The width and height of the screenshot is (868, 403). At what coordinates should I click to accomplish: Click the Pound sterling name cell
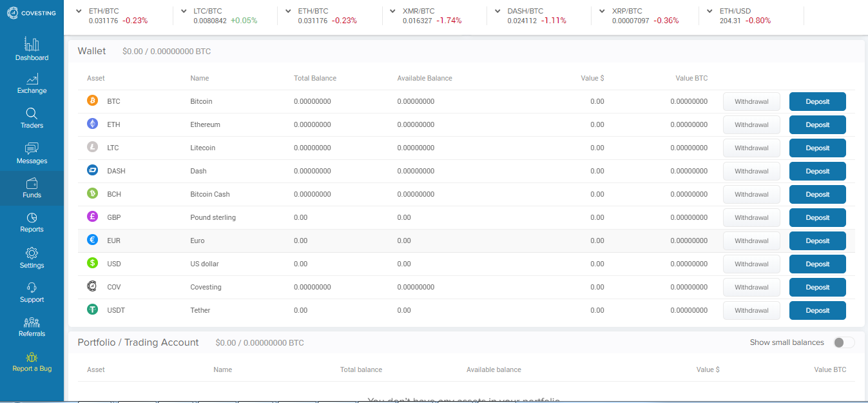tap(213, 217)
